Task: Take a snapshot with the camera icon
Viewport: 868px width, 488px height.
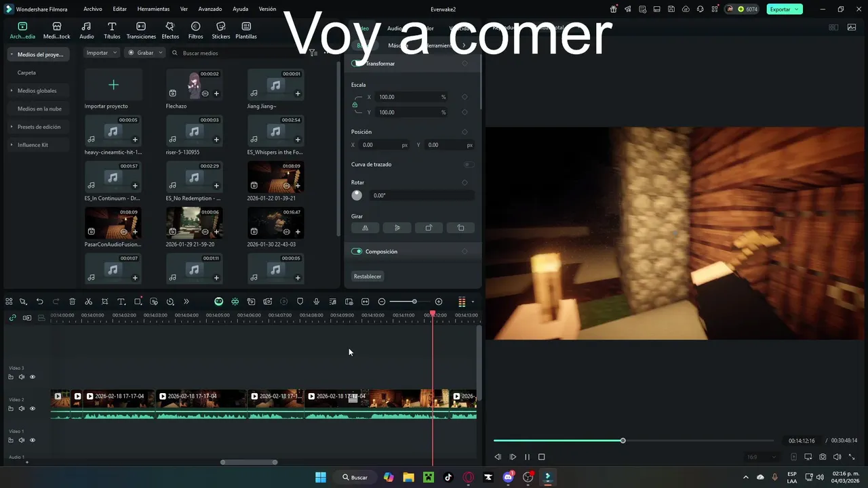Action: pos(823,457)
